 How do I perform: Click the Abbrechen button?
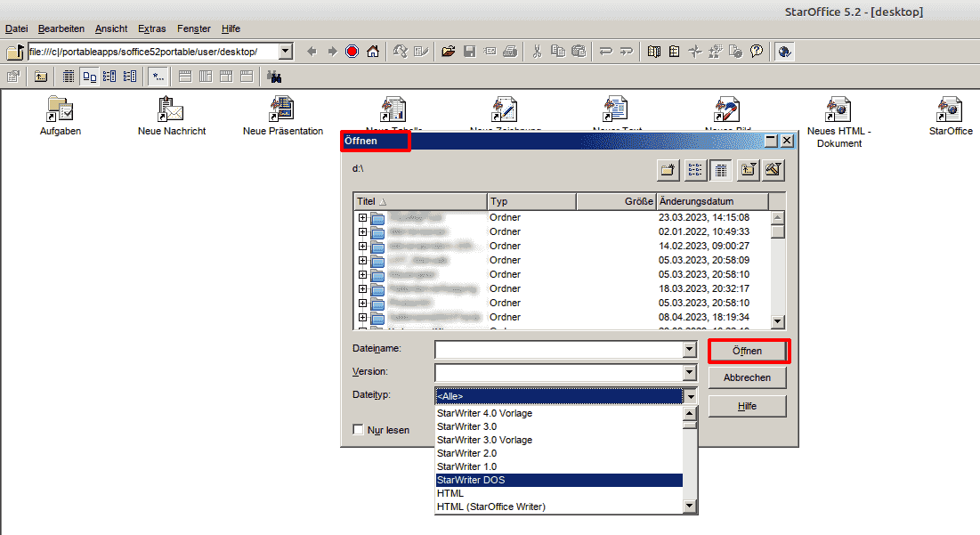point(748,377)
